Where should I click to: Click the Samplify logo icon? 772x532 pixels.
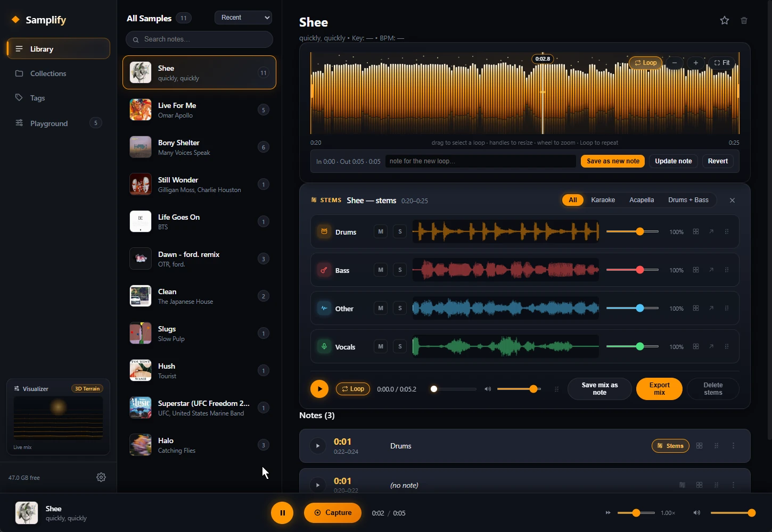pos(15,20)
